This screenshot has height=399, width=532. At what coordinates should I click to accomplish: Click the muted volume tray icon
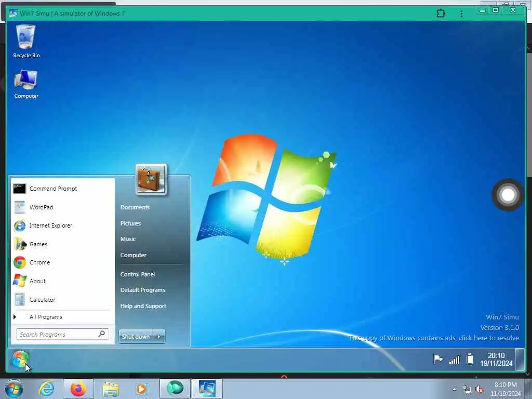480,390
